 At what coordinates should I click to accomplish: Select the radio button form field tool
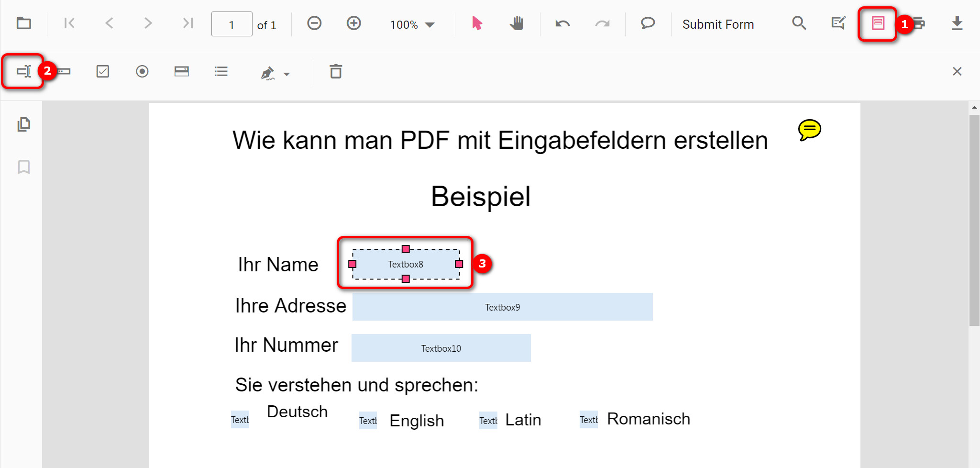pyautogui.click(x=142, y=71)
